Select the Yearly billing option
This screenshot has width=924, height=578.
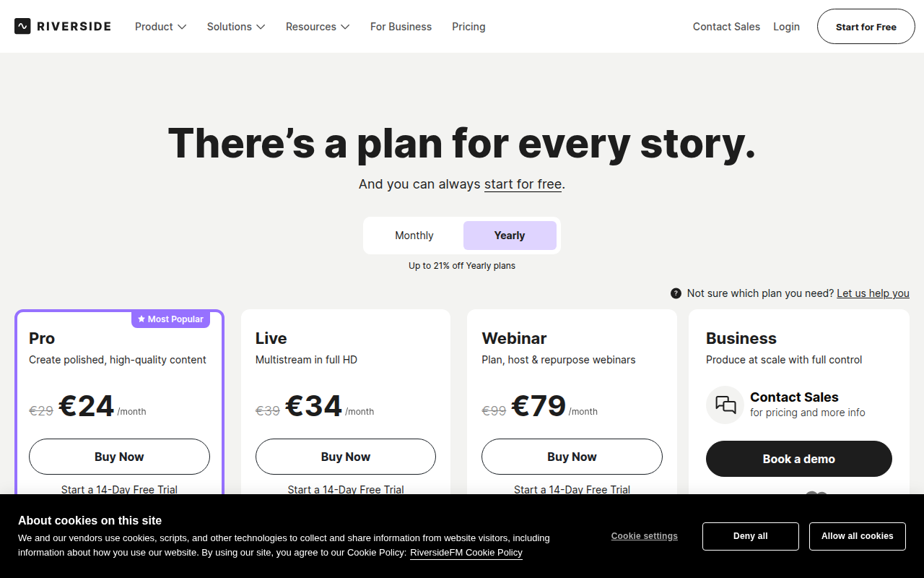click(510, 236)
